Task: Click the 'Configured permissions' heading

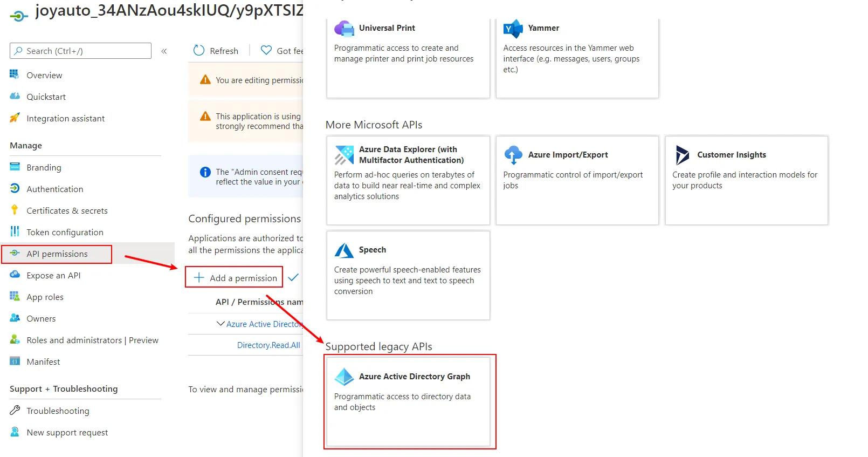Action: 245,219
